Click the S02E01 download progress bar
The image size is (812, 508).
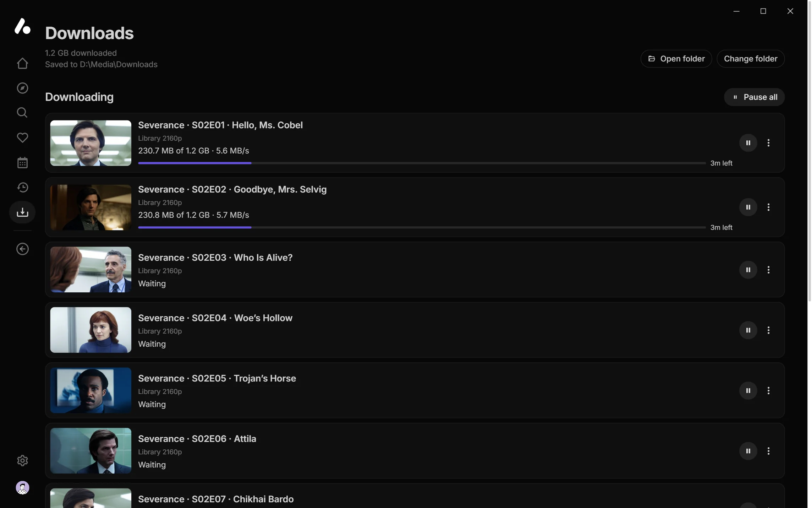[x=422, y=163]
